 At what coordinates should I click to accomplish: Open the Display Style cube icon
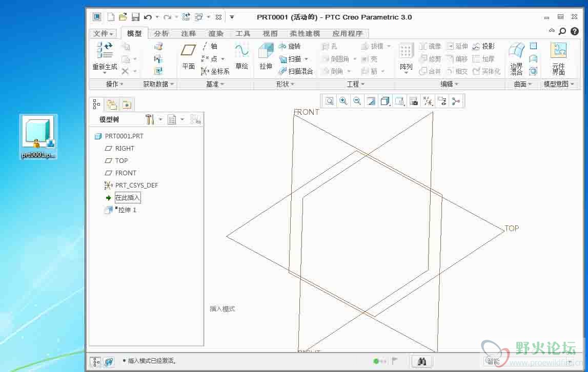(385, 101)
